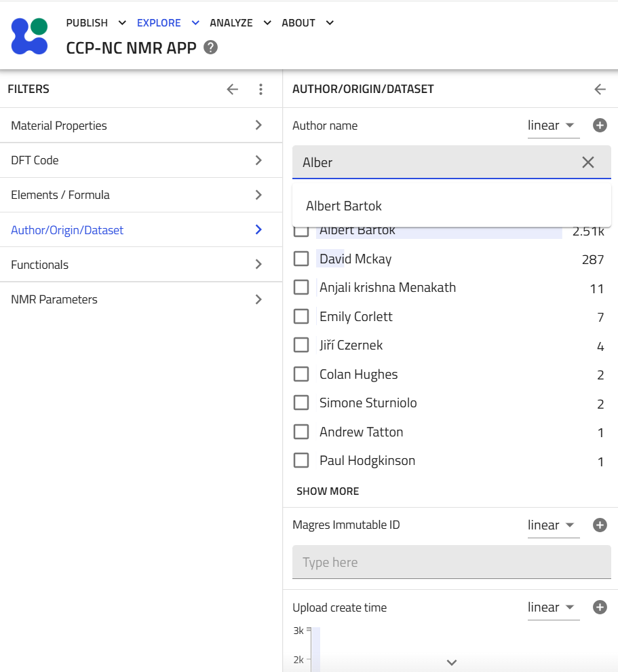
Task: Open the ANALYZE menu
Action: [240, 22]
